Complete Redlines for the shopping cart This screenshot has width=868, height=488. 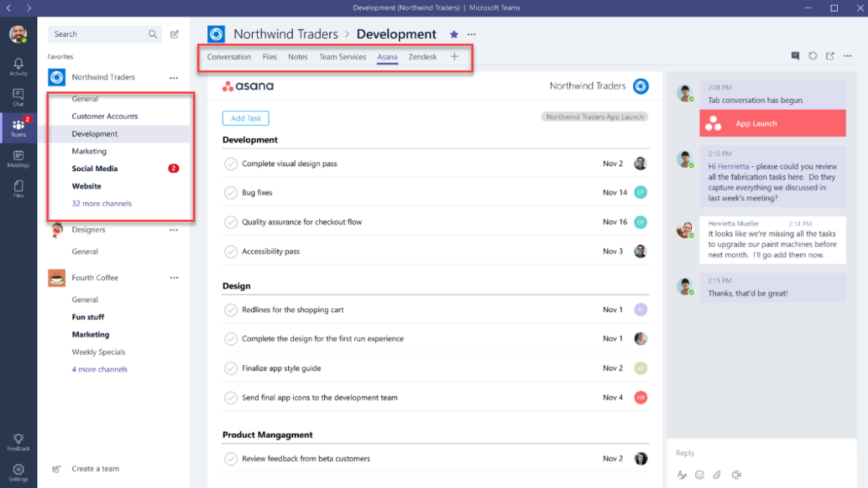(x=230, y=310)
